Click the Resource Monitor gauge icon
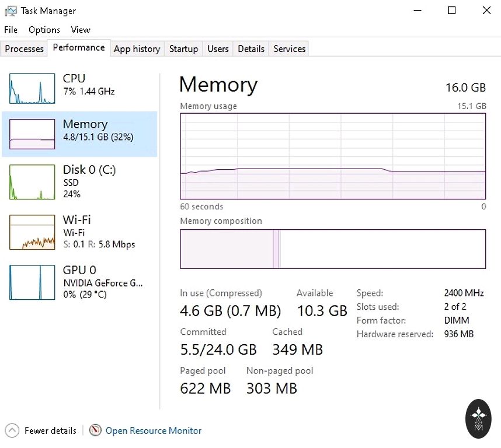 tap(95, 430)
